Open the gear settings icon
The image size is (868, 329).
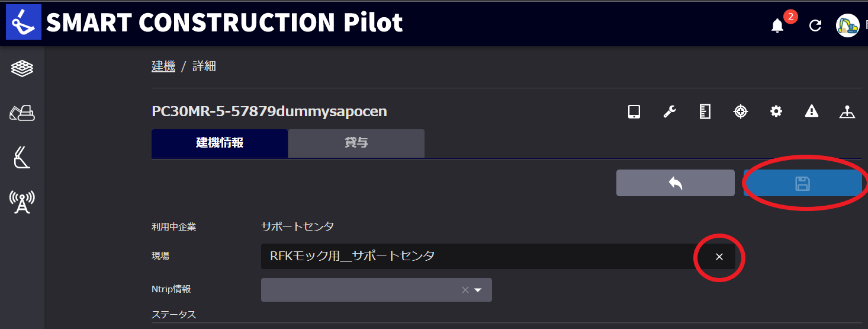coord(776,111)
